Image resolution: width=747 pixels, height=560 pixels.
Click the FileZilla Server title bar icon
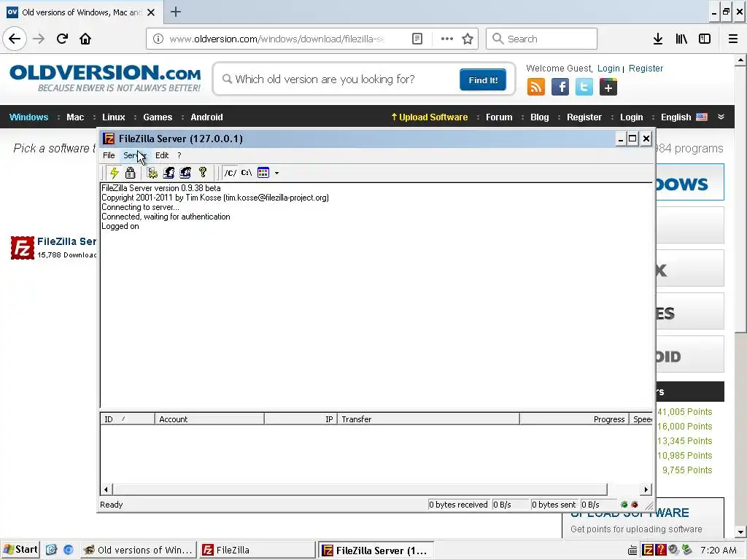(109, 139)
